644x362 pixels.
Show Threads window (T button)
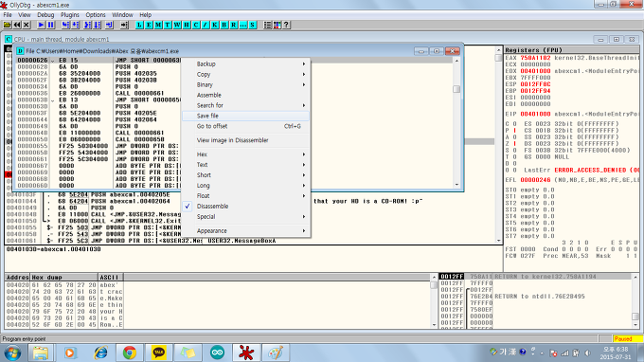[168, 25]
